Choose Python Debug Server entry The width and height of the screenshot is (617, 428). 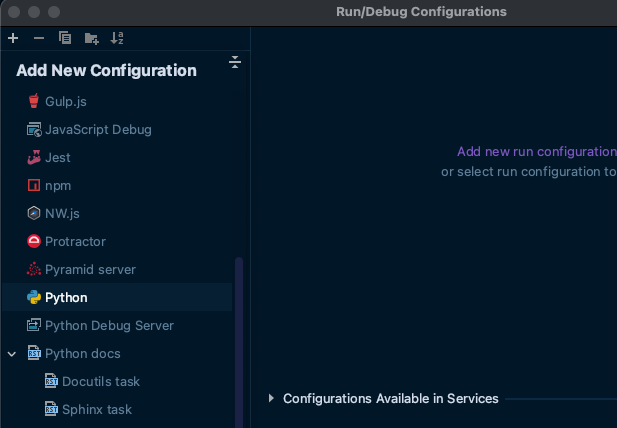click(109, 325)
